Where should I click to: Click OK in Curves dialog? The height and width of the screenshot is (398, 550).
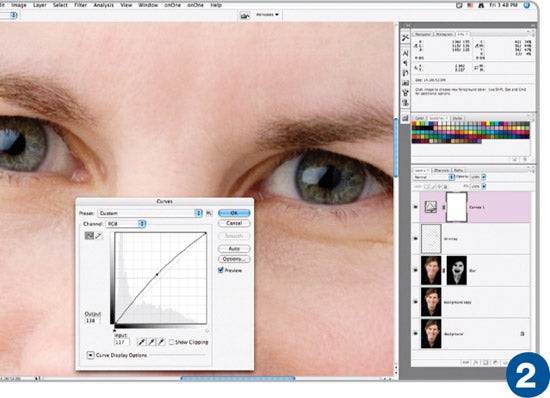pyautogui.click(x=234, y=213)
